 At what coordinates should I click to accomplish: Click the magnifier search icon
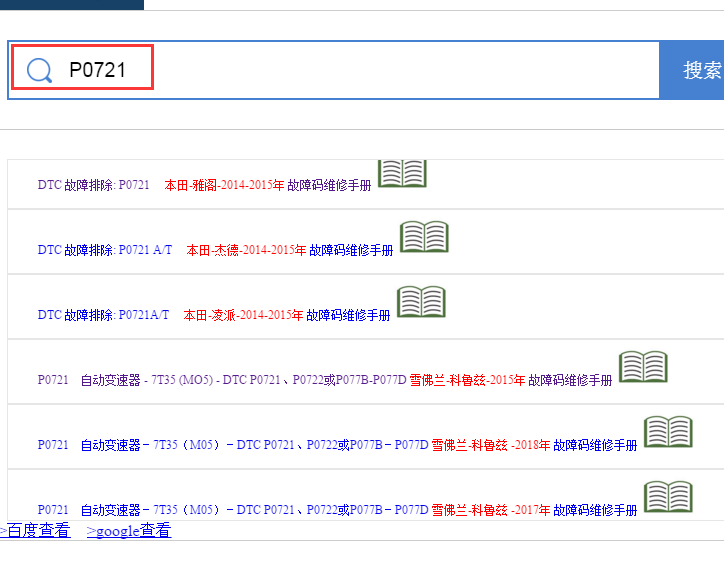point(39,70)
